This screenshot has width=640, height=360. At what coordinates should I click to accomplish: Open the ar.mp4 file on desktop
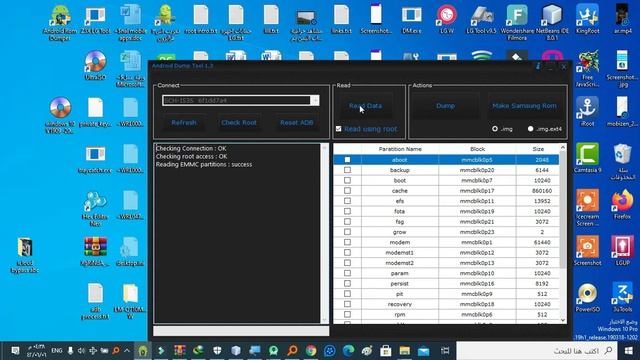[622, 19]
